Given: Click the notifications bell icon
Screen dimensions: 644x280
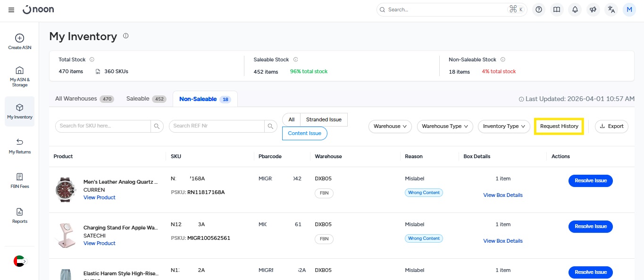Looking at the screenshot, I should click(575, 10).
